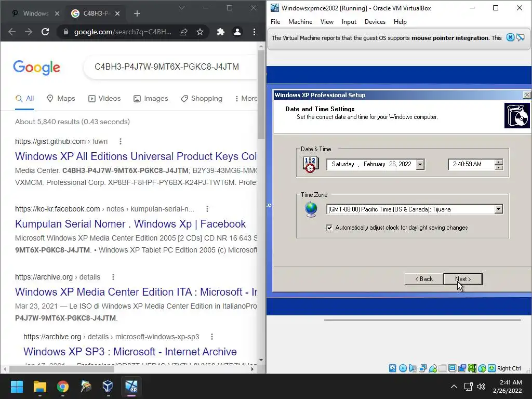Image resolution: width=532 pixels, height=399 pixels.
Task: Toggle automatic daylight saving clock adjustment
Action: (329, 228)
